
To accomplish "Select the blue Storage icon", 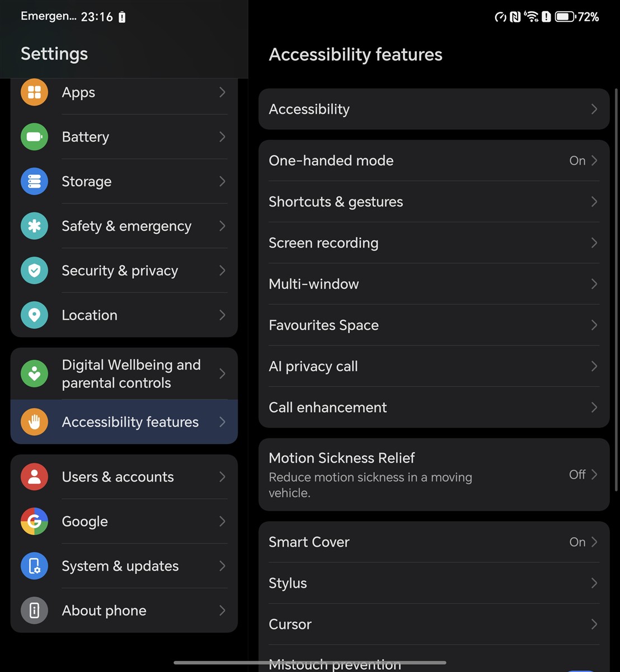I will pos(34,181).
